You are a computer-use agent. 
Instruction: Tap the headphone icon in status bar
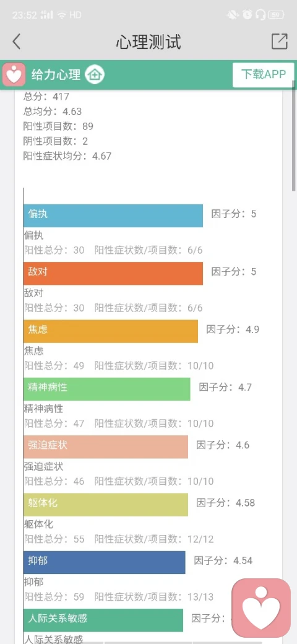click(x=260, y=15)
